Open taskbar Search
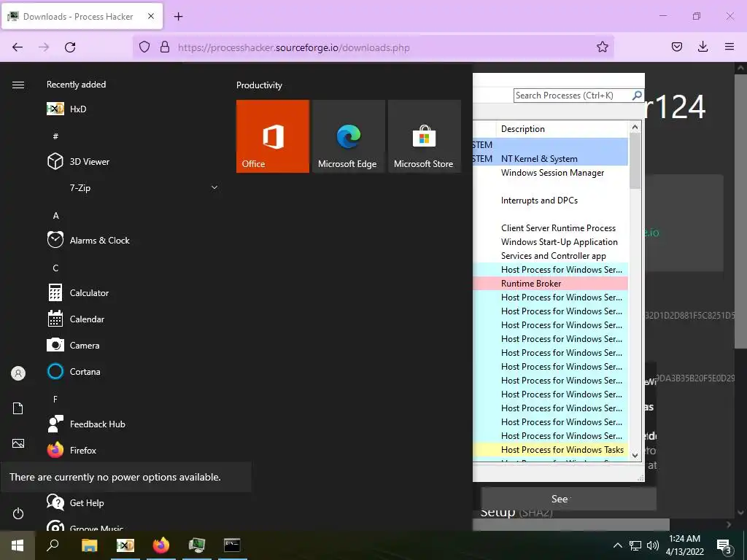 (53, 545)
